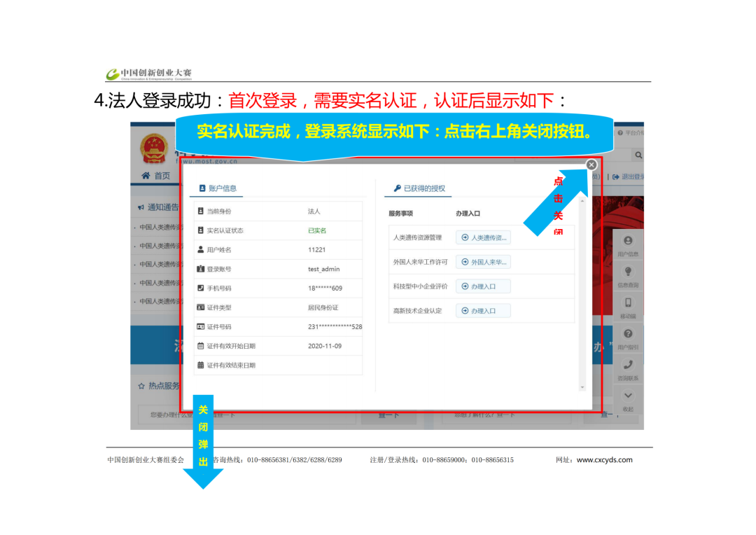Open 办理入口 for 科技型中小企业评价

click(483, 286)
